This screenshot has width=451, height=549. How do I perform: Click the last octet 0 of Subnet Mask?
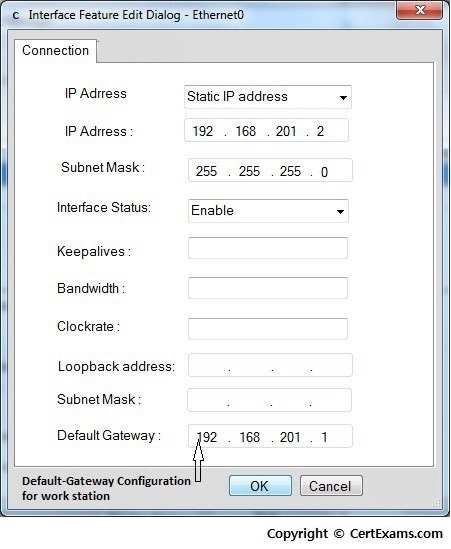[324, 172]
